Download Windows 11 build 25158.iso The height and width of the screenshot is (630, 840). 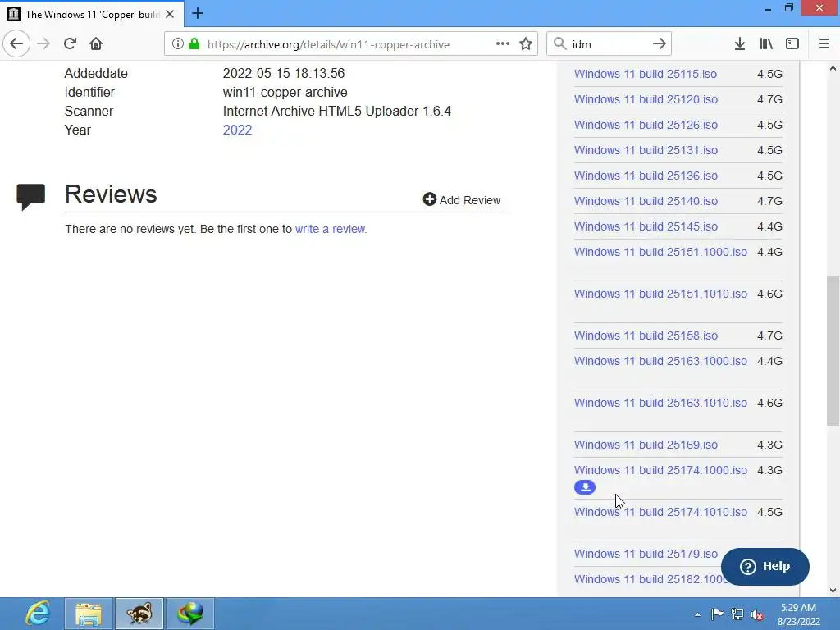(646, 336)
